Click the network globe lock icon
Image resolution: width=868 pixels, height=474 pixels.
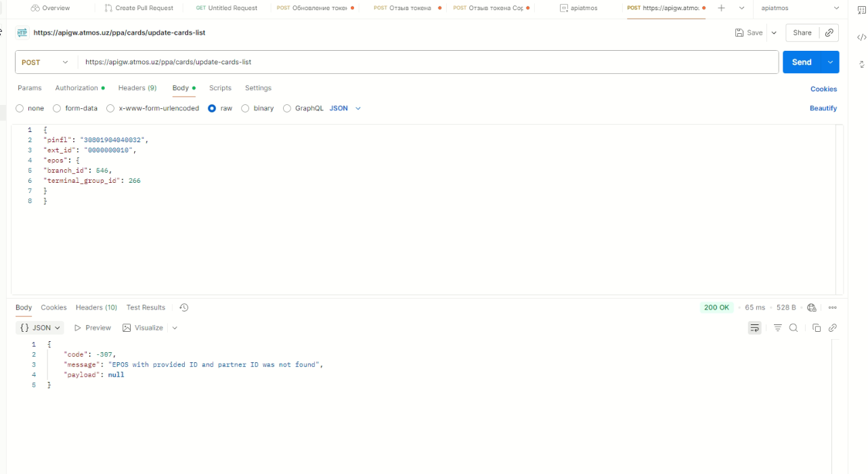pos(812,307)
